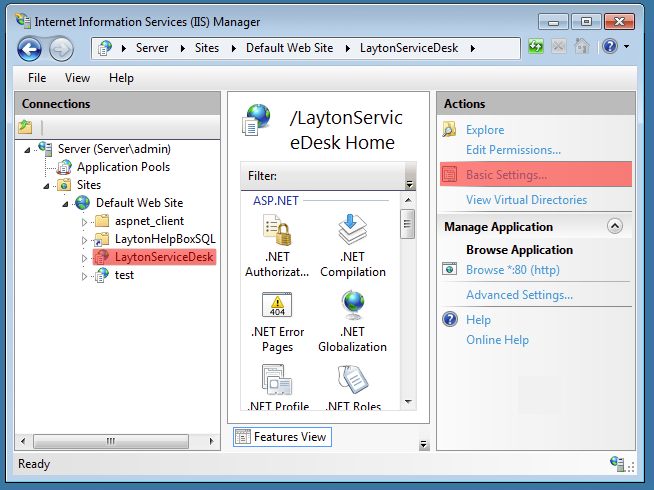Image resolution: width=654 pixels, height=490 pixels.
Task: Collapse the Default Web Site node
Action: 65,204
